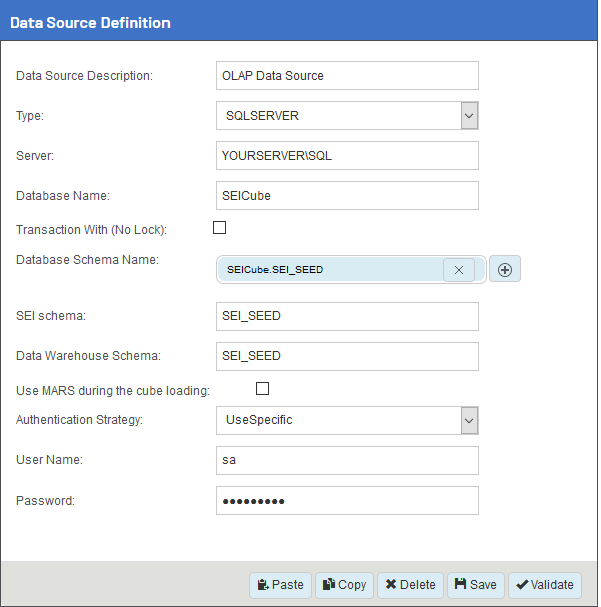Click the Data Source Definition title bar
The image size is (601, 607).
299,22
